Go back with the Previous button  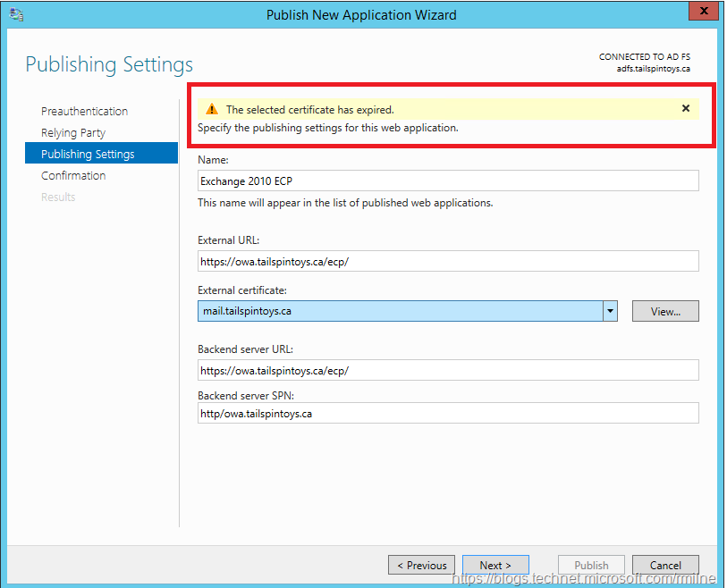[x=421, y=565]
